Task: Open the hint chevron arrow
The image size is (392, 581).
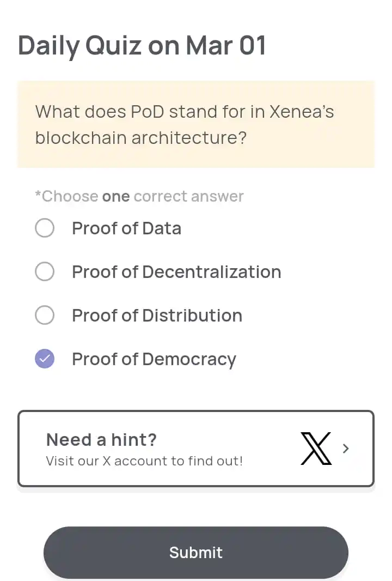Action: click(346, 449)
